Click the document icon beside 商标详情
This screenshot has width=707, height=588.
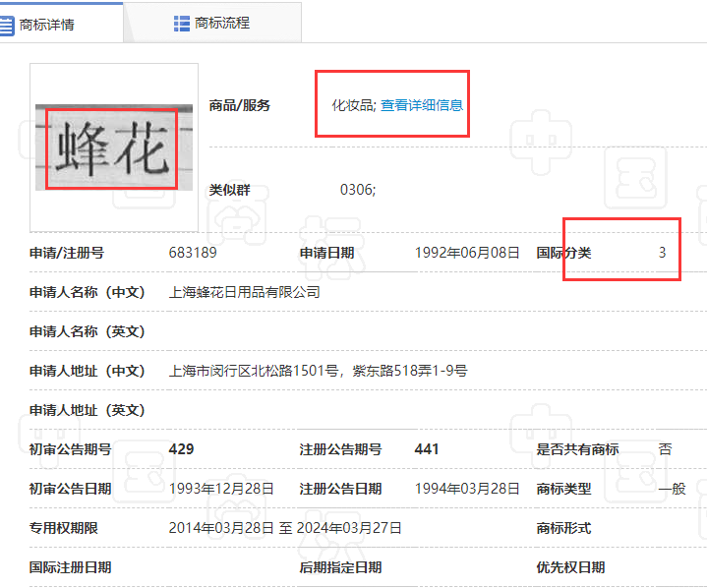point(6,25)
